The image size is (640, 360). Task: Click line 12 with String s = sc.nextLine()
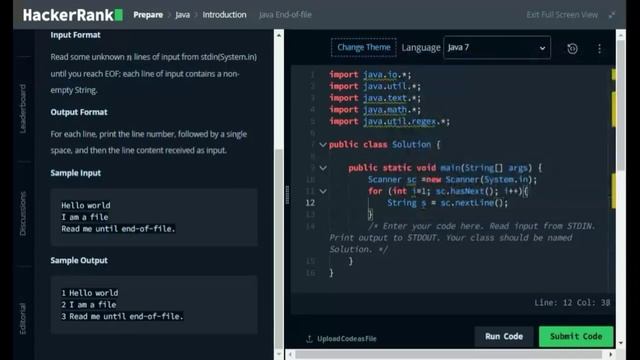tap(447, 203)
